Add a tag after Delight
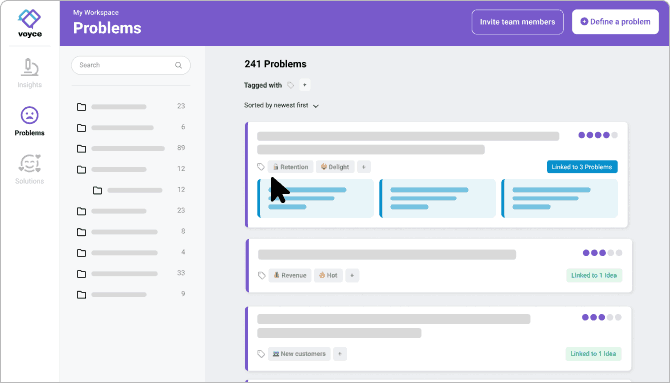 364,167
